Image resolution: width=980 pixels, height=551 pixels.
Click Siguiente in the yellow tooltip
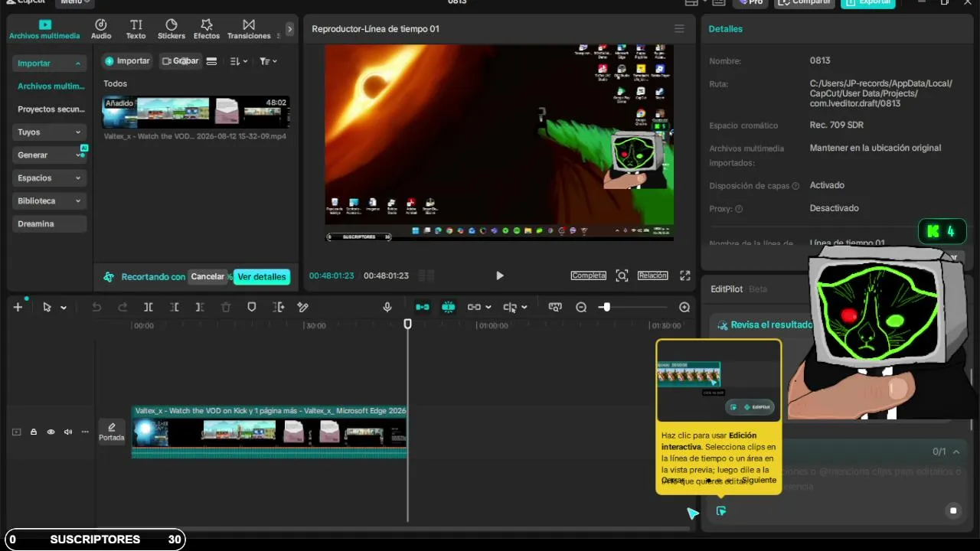(759, 480)
